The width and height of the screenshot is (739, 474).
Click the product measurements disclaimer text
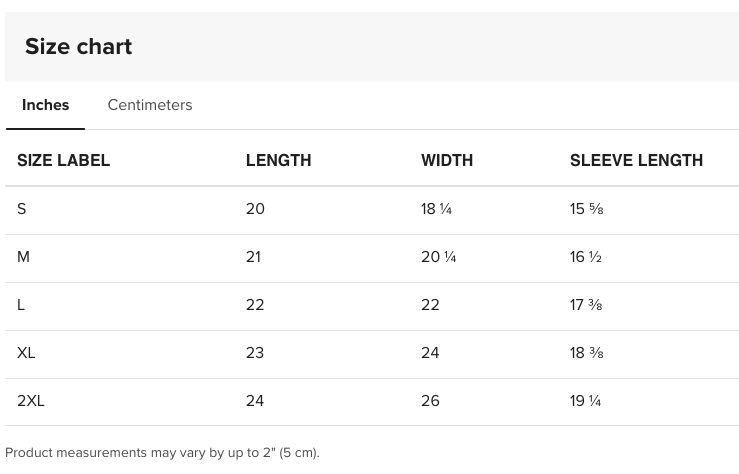tap(162, 453)
